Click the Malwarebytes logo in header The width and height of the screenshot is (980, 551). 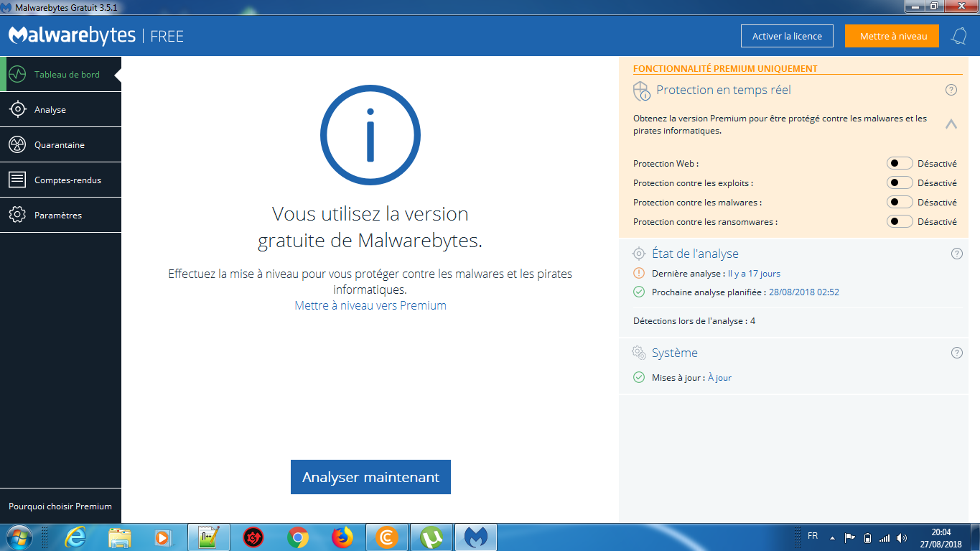click(72, 35)
